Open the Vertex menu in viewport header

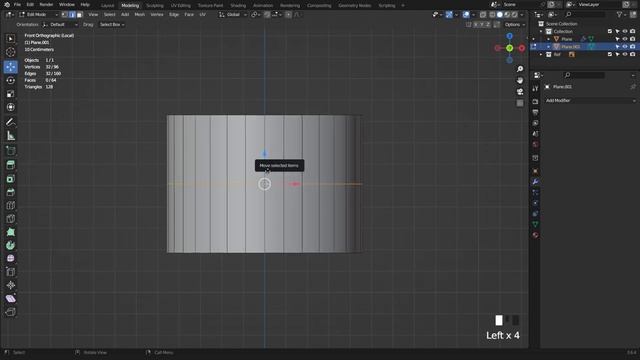click(157, 15)
